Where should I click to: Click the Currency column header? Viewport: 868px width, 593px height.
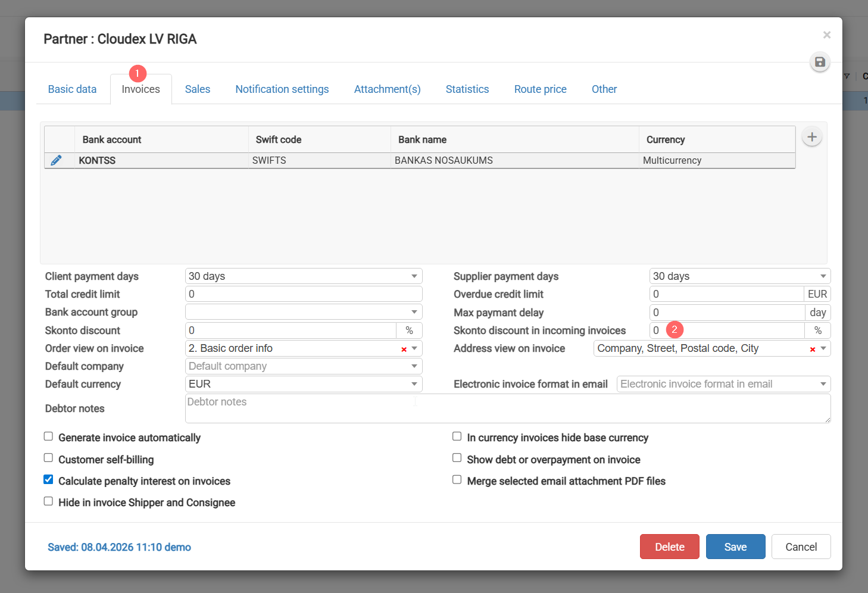point(717,139)
